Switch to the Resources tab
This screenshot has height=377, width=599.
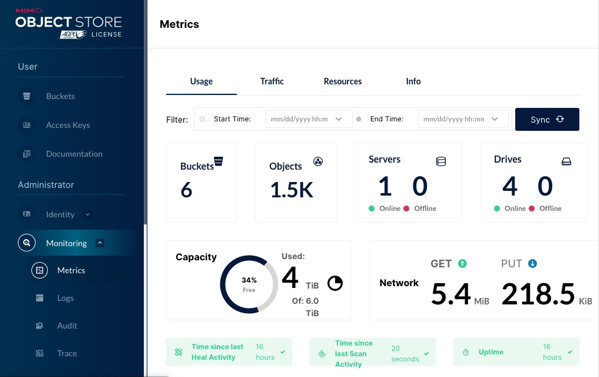tap(343, 81)
